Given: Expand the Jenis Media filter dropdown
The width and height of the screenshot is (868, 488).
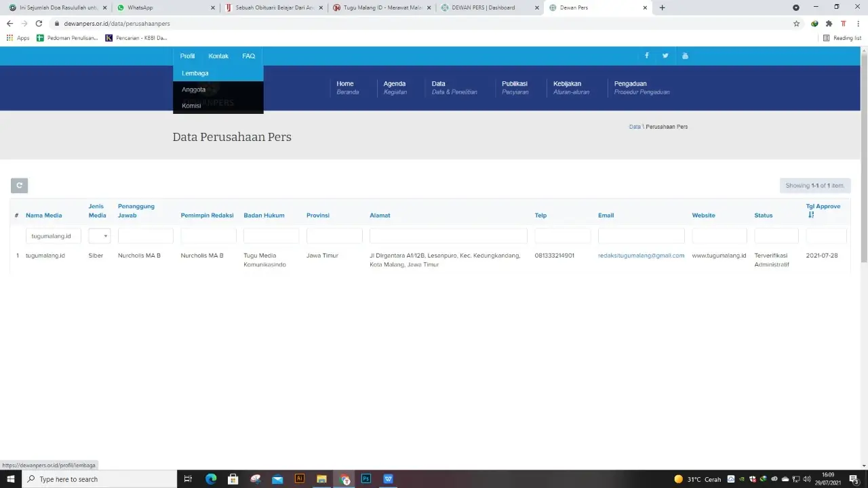Looking at the screenshot, I should pos(100,236).
